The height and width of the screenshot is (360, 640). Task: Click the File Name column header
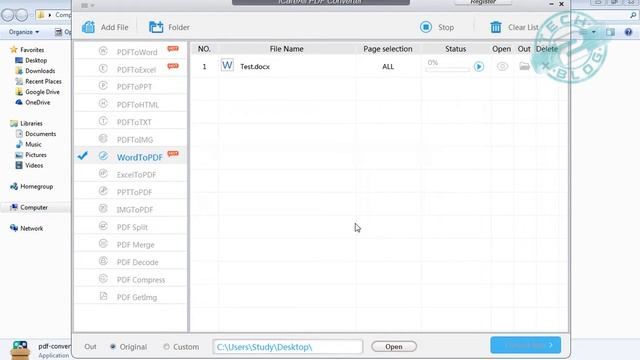[287, 49]
